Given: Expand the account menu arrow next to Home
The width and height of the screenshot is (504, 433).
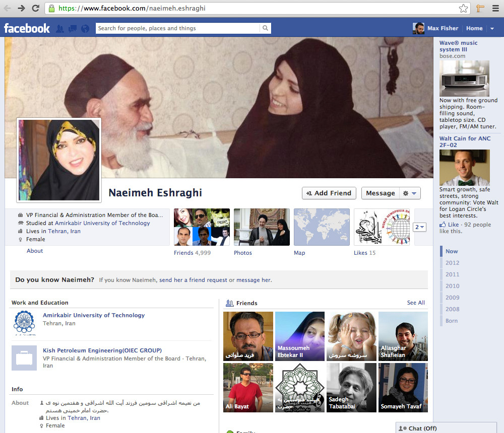Looking at the screenshot, I should pyautogui.click(x=492, y=29).
